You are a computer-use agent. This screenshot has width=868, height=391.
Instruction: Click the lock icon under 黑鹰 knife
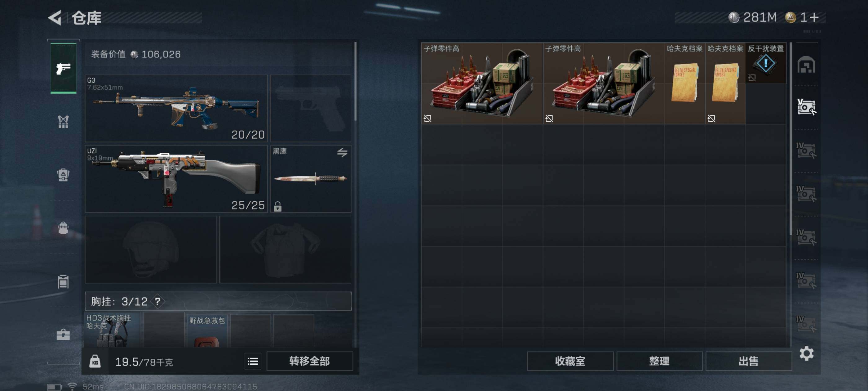(x=278, y=206)
